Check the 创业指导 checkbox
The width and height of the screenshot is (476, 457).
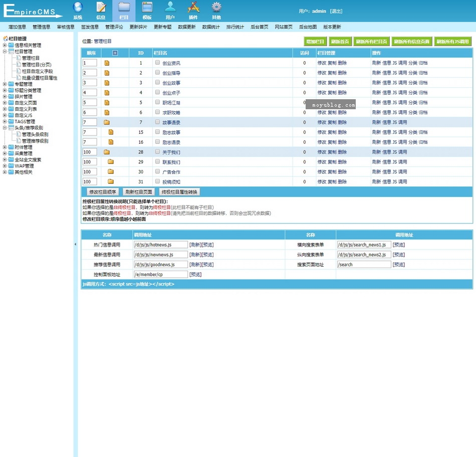tap(157, 73)
